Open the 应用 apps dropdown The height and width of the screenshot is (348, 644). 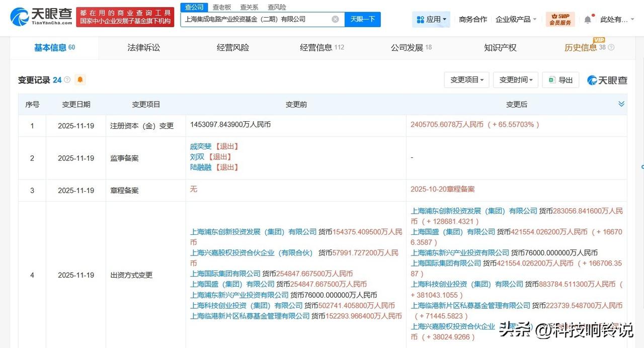[x=431, y=19]
